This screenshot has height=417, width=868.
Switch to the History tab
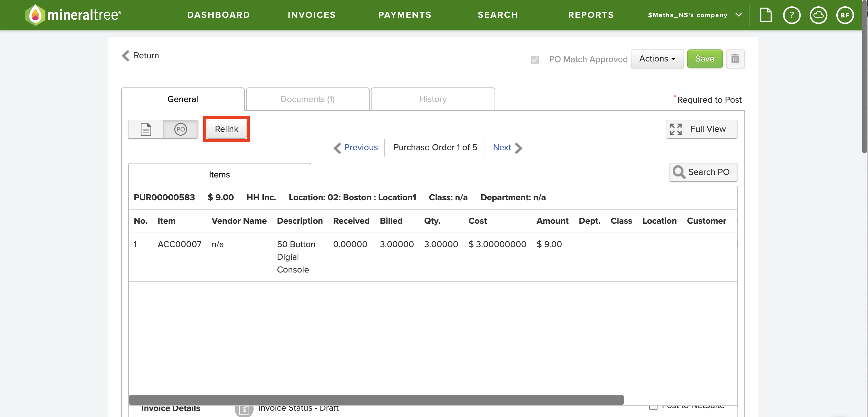[x=433, y=99]
